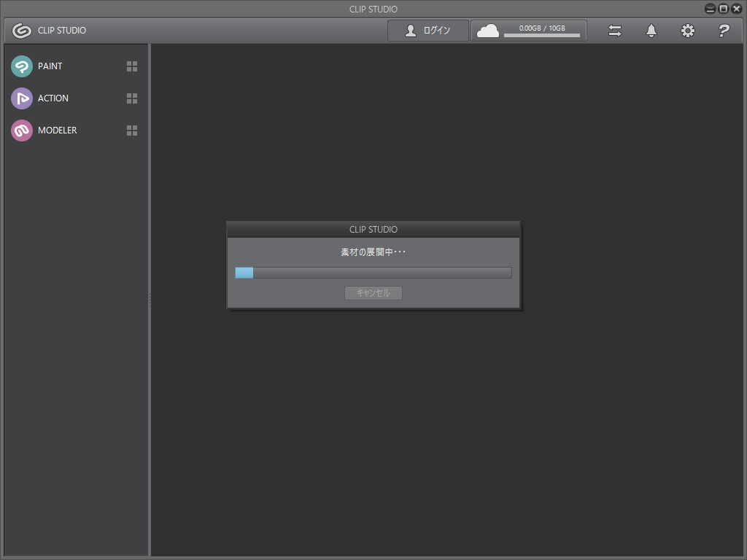Screen dimensions: 747x560
Task: Click the sidebar splitter handle
Action: 150,300
